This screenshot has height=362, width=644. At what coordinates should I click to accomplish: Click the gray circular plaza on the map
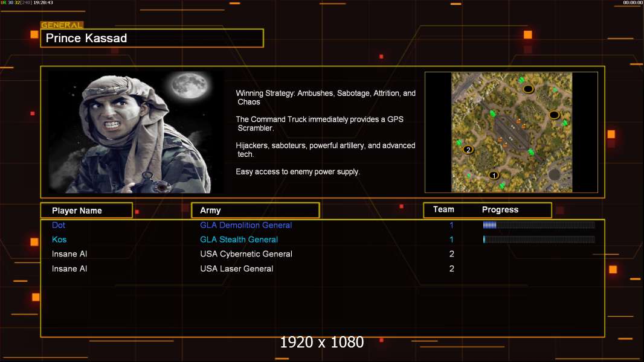(x=553, y=174)
